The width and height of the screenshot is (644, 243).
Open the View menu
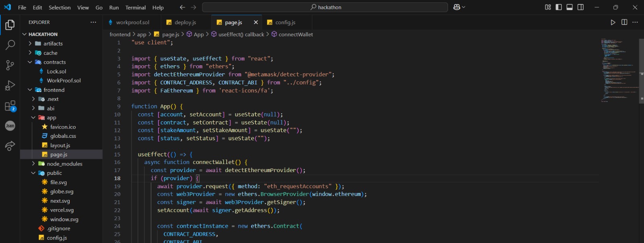[x=83, y=7]
